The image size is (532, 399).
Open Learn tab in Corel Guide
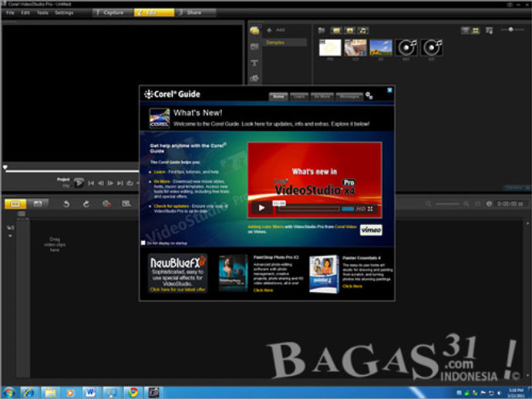click(299, 96)
